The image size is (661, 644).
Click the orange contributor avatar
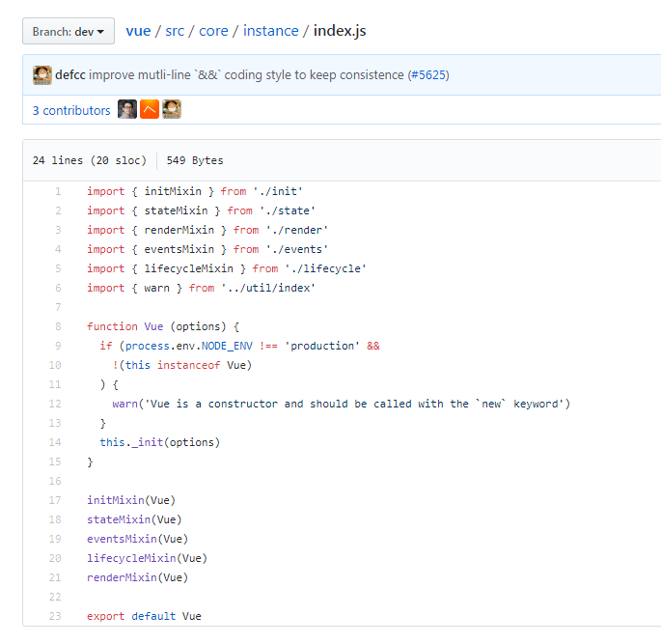150,110
